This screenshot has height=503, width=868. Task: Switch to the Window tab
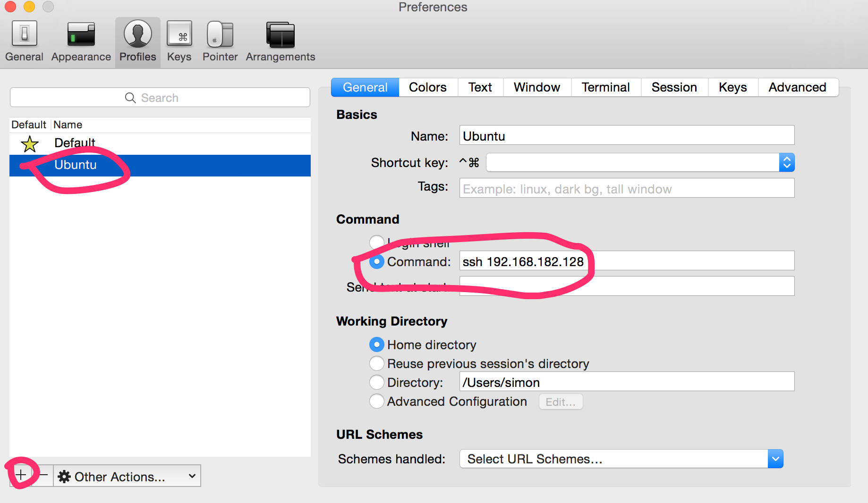click(x=537, y=87)
